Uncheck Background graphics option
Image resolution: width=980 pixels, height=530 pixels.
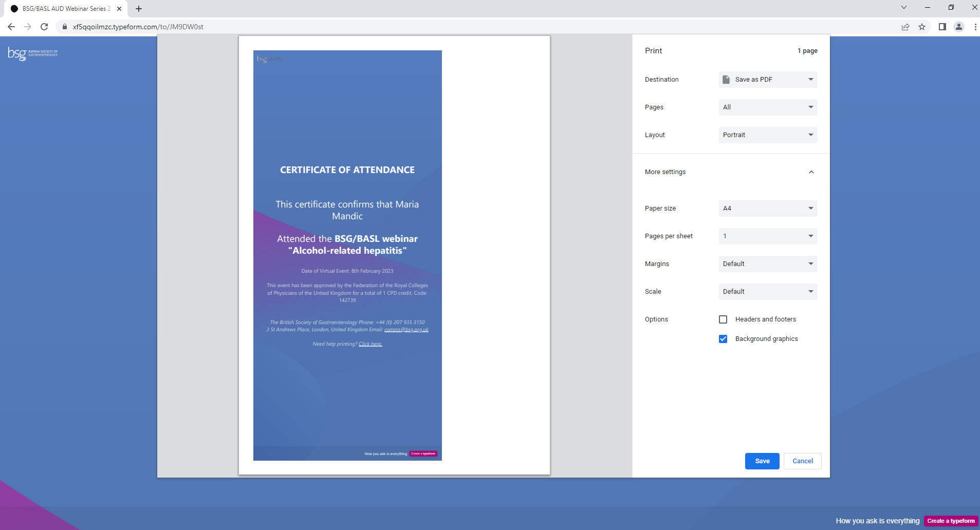(723, 339)
